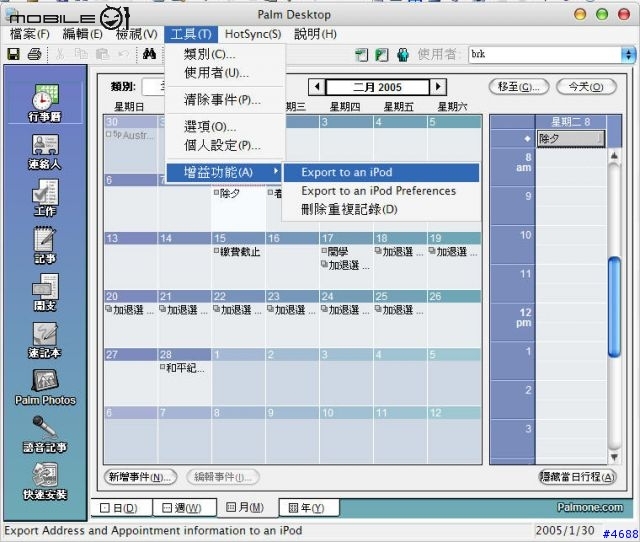Select the 加退選 event on the 25th
This screenshot has width=640, height=542.
pyautogui.click(x=399, y=310)
